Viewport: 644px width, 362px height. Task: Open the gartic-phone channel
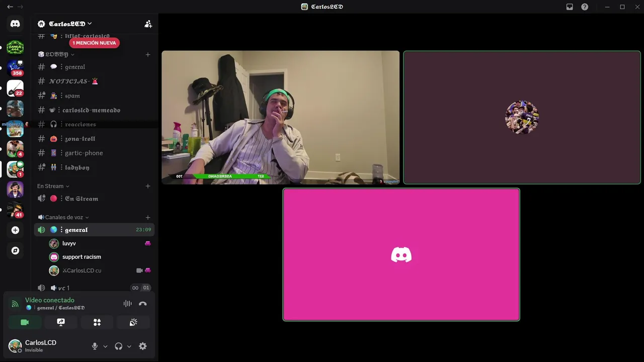[x=94, y=153]
